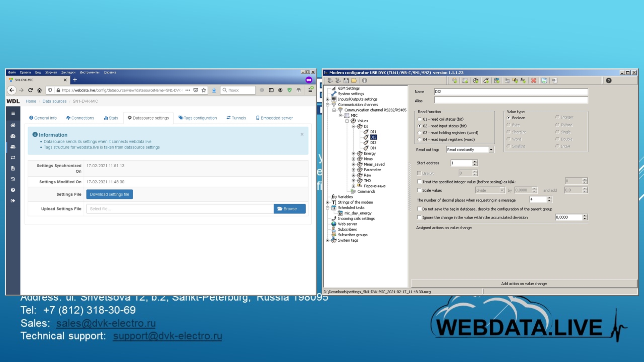The height and width of the screenshot is (362, 644).
Task: Click the Alias input field
Action: click(511, 100)
